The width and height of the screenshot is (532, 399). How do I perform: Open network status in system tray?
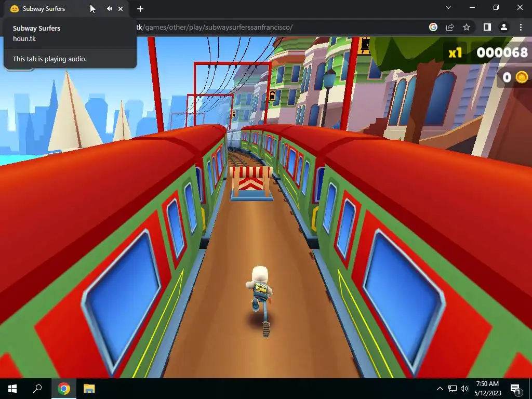[453, 389]
